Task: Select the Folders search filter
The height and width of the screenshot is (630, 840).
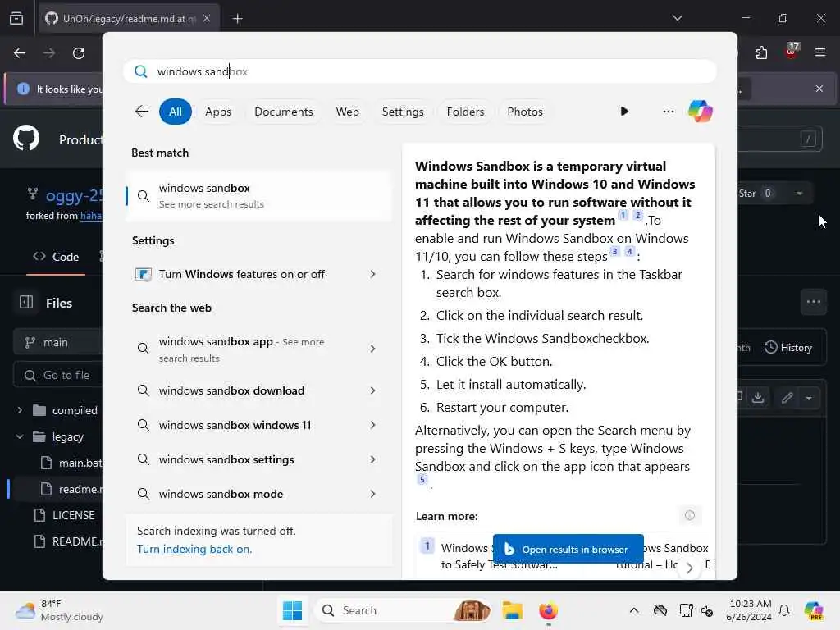Action: click(x=465, y=112)
